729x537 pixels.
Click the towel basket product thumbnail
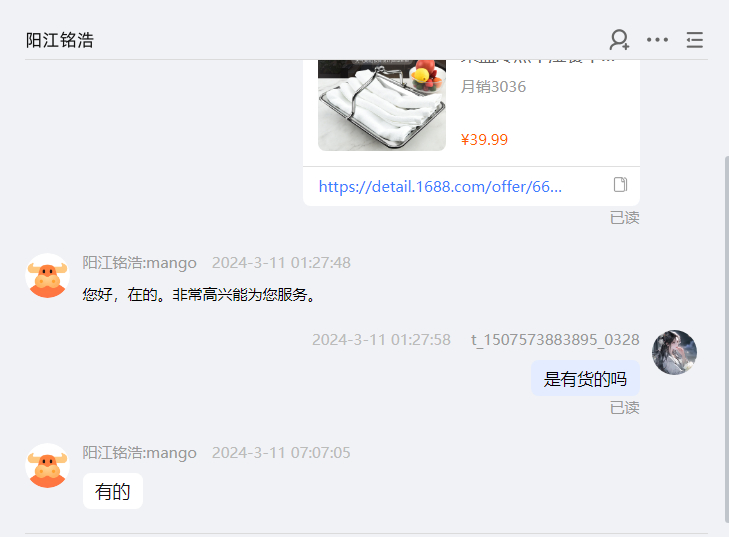click(x=382, y=105)
